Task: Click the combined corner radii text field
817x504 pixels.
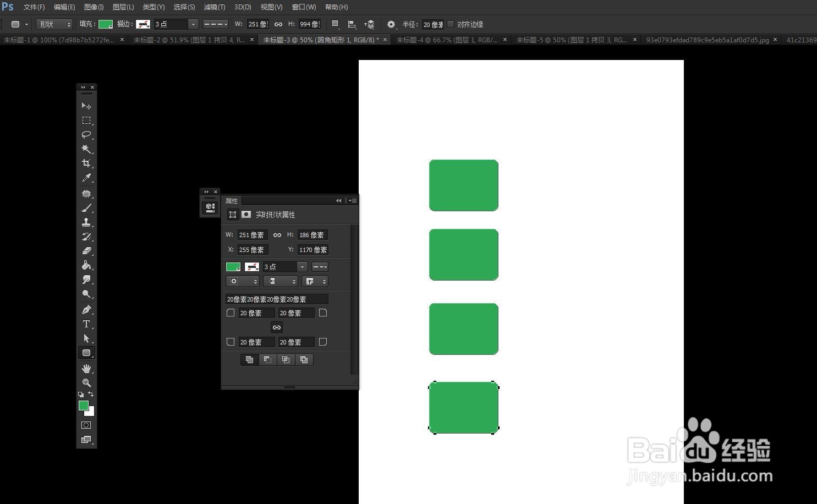Action: 277,299
